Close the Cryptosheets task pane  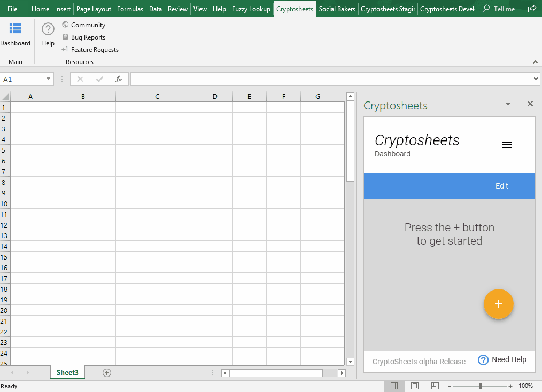(x=530, y=104)
